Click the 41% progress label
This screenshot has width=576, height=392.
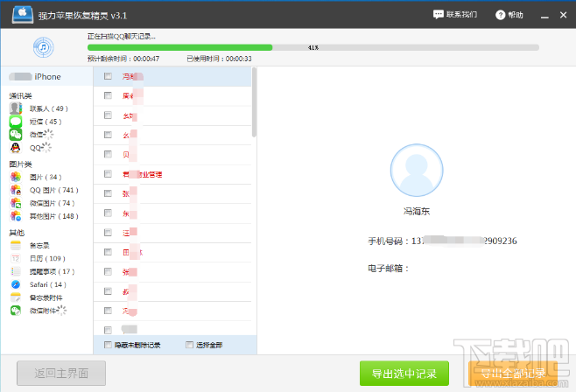(x=313, y=48)
